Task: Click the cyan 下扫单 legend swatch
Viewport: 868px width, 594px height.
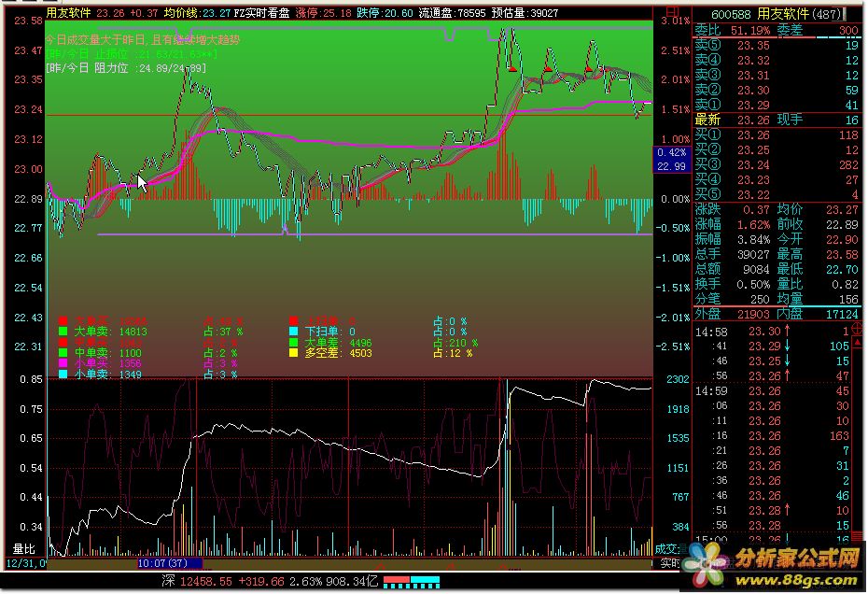Action: pyautogui.click(x=294, y=332)
